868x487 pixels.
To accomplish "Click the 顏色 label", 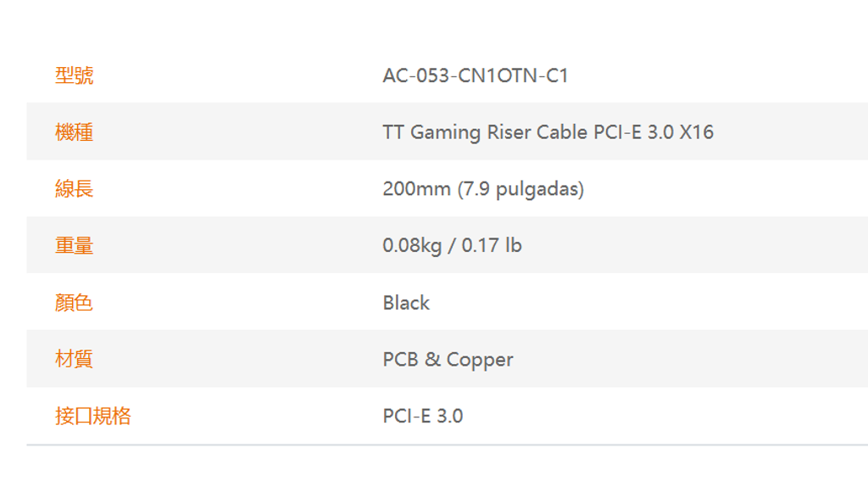I will [74, 303].
